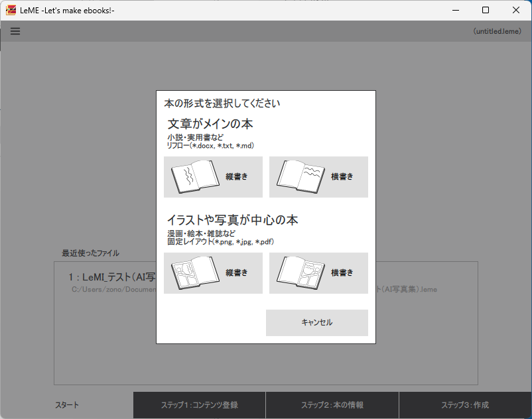The width and height of the screenshot is (532, 419).
Task: Click the 文章がメインの本 heading
Action: [x=210, y=124]
